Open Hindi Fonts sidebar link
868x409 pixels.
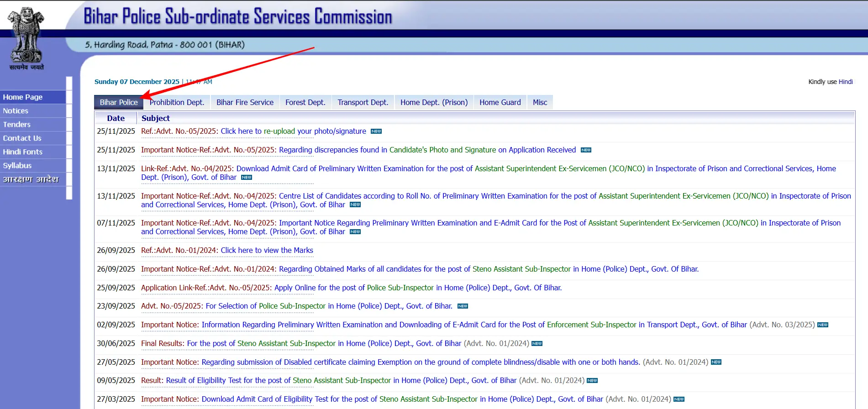pyautogui.click(x=23, y=152)
